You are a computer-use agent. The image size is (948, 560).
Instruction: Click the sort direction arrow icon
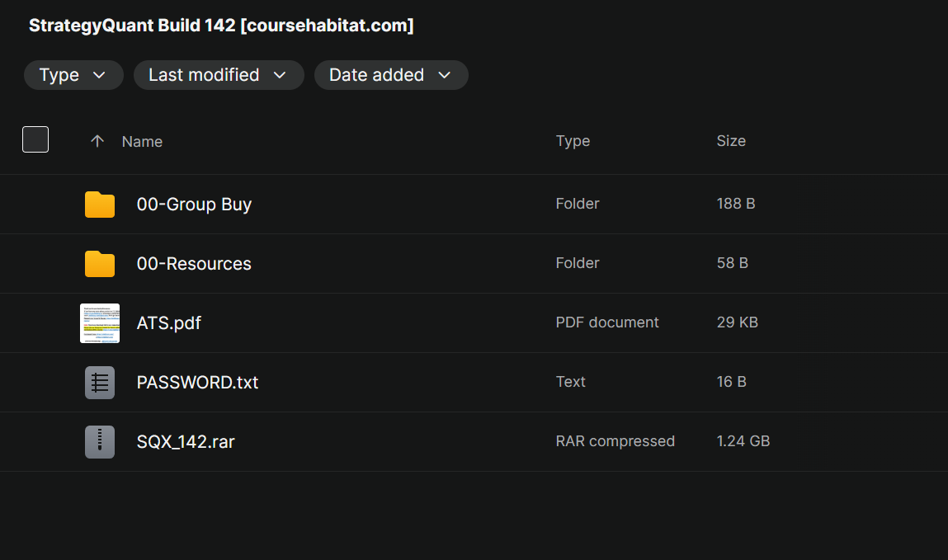[x=97, y=141]
